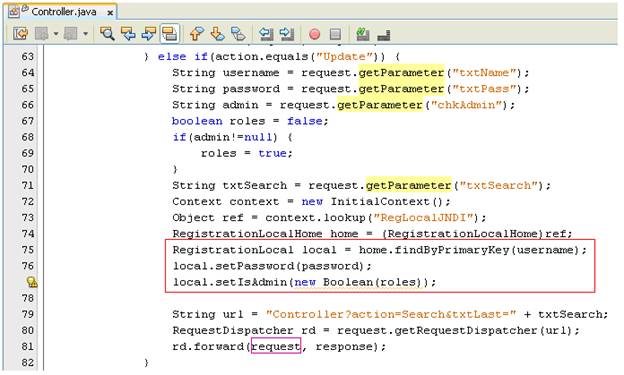The height and width of the screenshot is (375, 624).
Task: Click Find Selection magnifier icon
Action: point(107,34)
